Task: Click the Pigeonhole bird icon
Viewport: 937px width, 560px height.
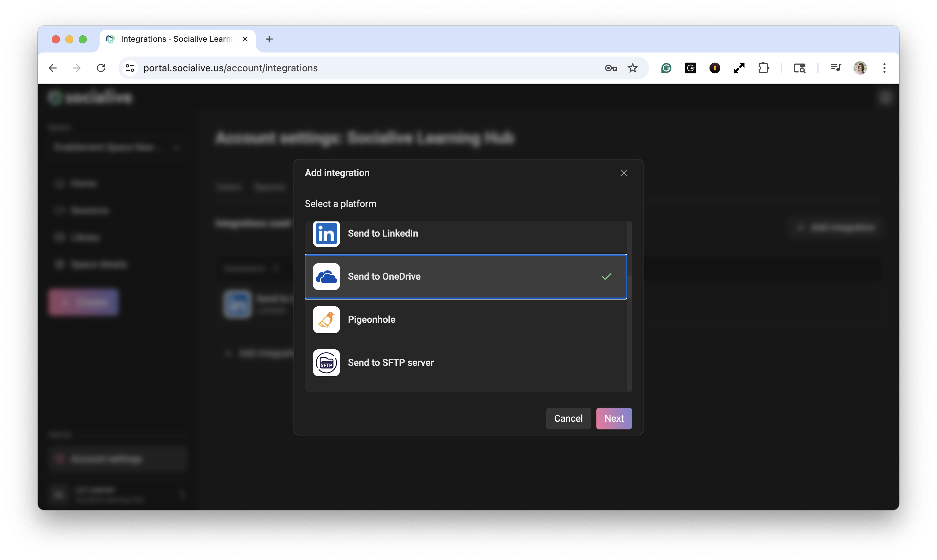Action: [x=326, y=320]
